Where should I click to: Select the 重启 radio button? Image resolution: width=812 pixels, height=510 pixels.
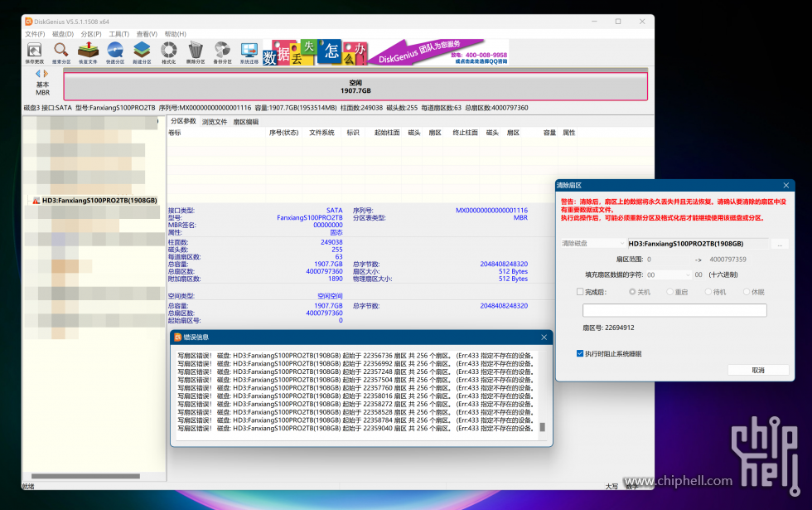pyautogui.click(x=670, y=292)
